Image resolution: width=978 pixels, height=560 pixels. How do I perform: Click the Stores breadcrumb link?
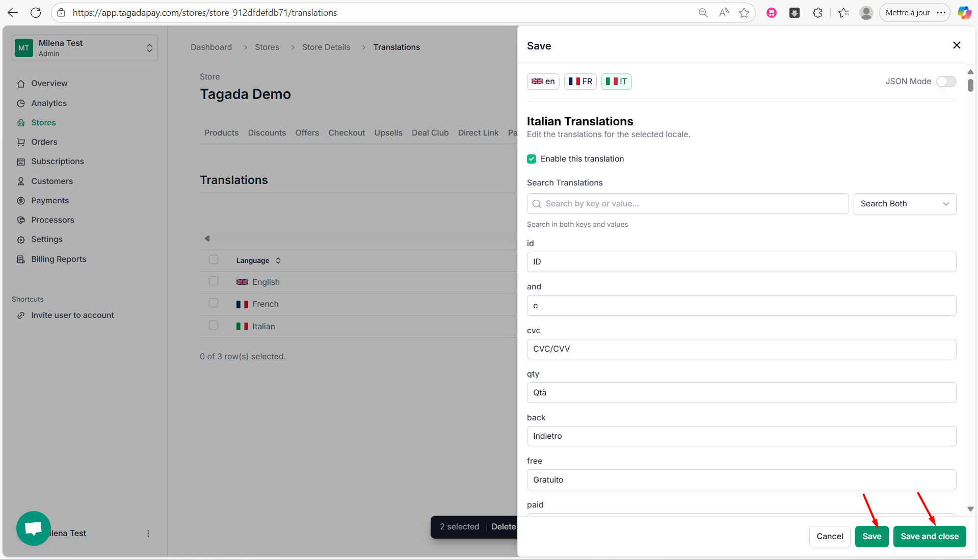tap(267, 47)
